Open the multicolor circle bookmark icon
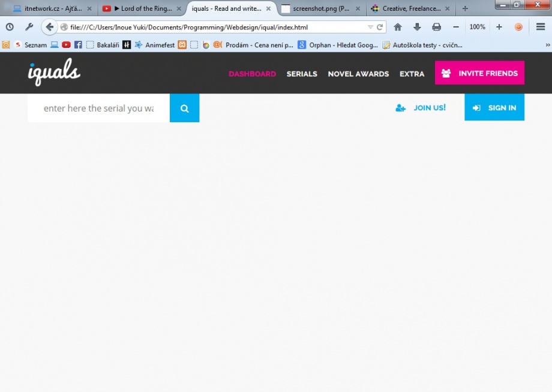The height and width of the screenshot is (392, 552). pyautogui.click(x=206, y=45)
